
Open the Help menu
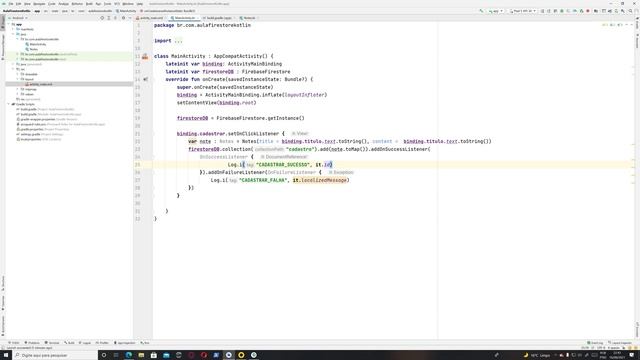pyautogui.click(x=140, y=4)
